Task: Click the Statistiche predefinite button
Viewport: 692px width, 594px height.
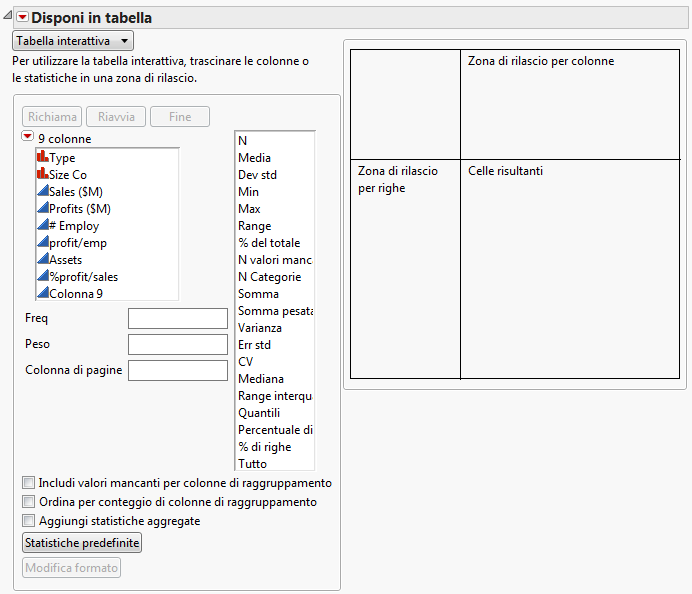Action: click(x=82, y=543)
